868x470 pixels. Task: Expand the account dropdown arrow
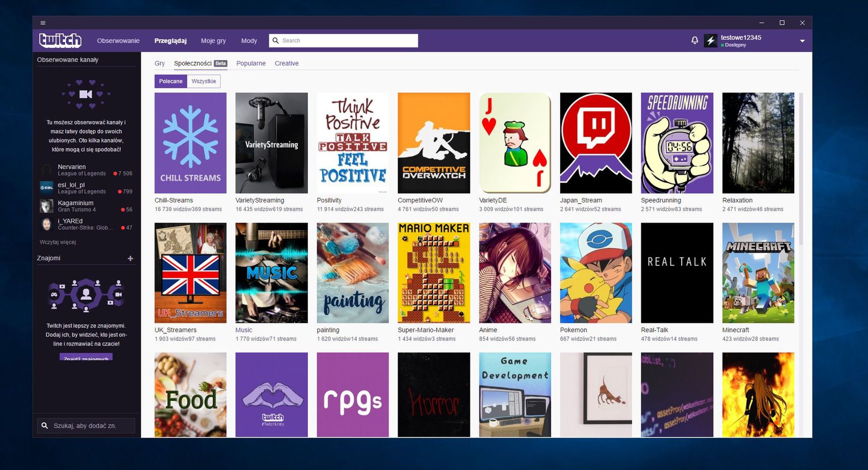tap(802, 41)
